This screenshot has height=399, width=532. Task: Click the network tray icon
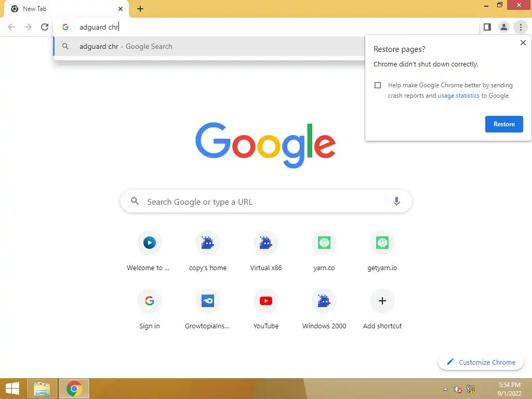(471, 389)
